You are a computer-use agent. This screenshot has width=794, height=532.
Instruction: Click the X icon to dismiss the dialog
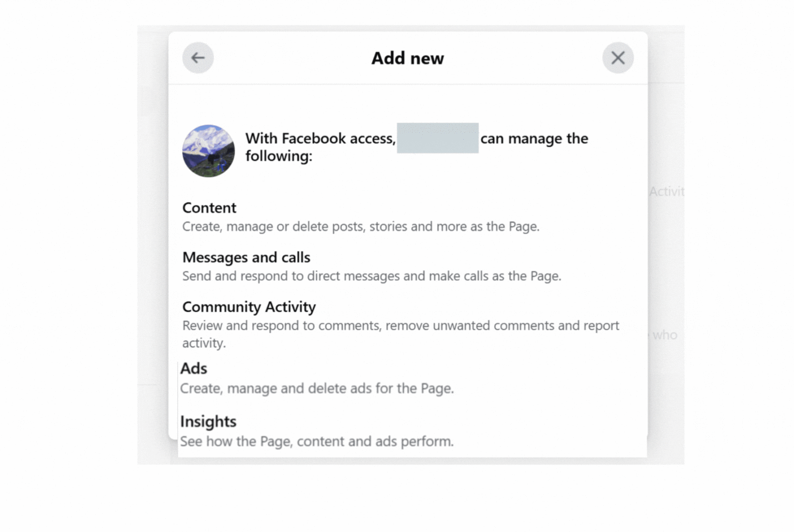click(618, 57)
